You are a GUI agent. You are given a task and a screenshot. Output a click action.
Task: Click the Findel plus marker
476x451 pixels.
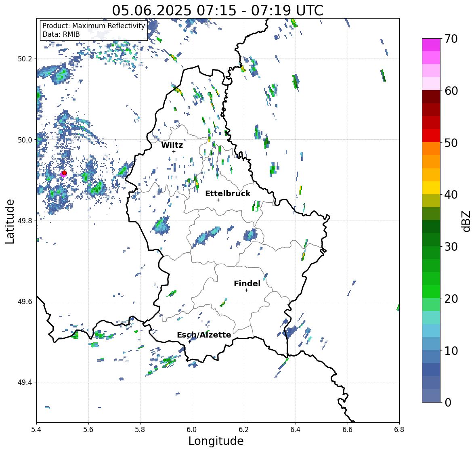(x=247, y=290)
